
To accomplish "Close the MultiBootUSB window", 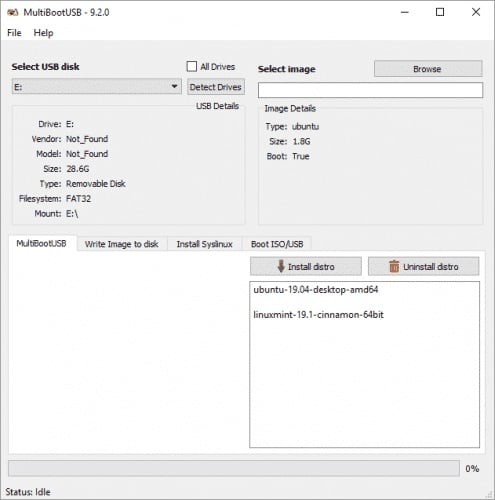I will [x=476, y=12].
